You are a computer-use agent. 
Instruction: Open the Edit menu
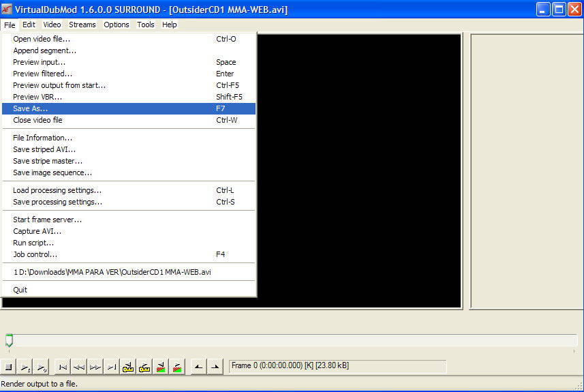(x=29, y=25)
